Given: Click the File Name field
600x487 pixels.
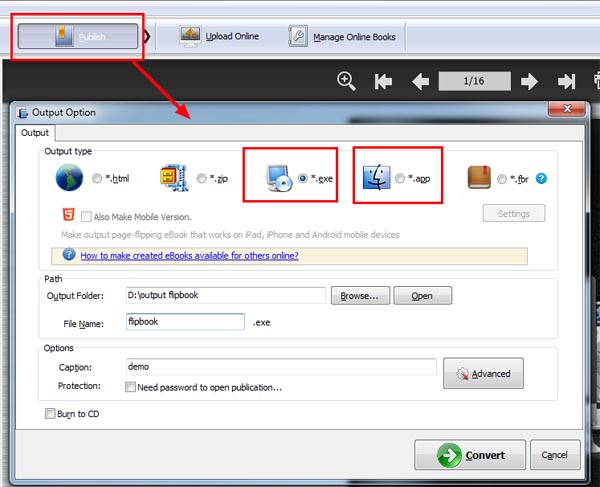Looking at the screenshot, I should [x=185, y=322].
